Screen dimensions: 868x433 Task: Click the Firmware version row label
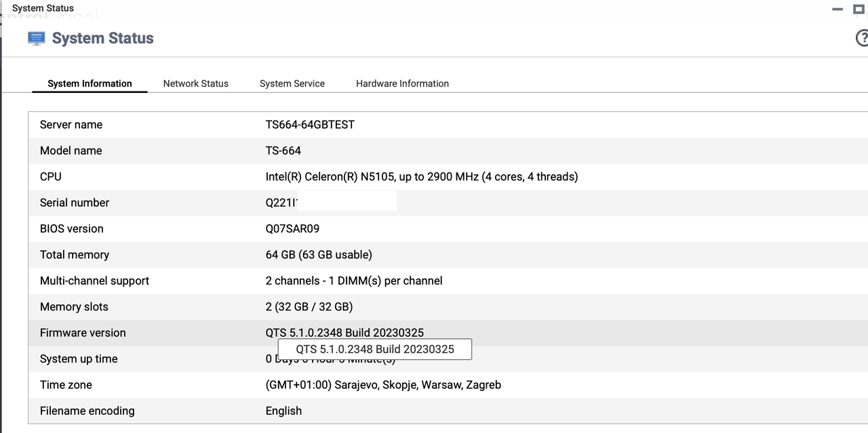(83, 333)
